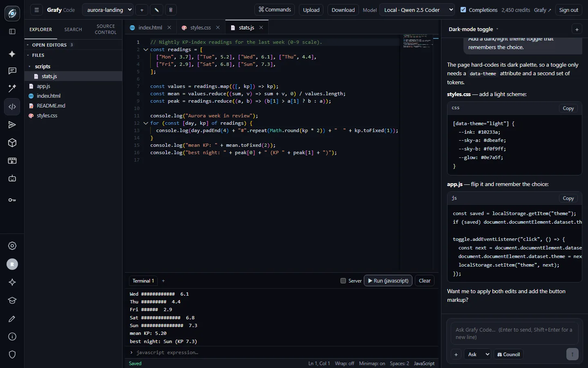Viewport: 588px width, 368px height.
Task: Open the settings gear icon
Action: click(x=12, y=246)
